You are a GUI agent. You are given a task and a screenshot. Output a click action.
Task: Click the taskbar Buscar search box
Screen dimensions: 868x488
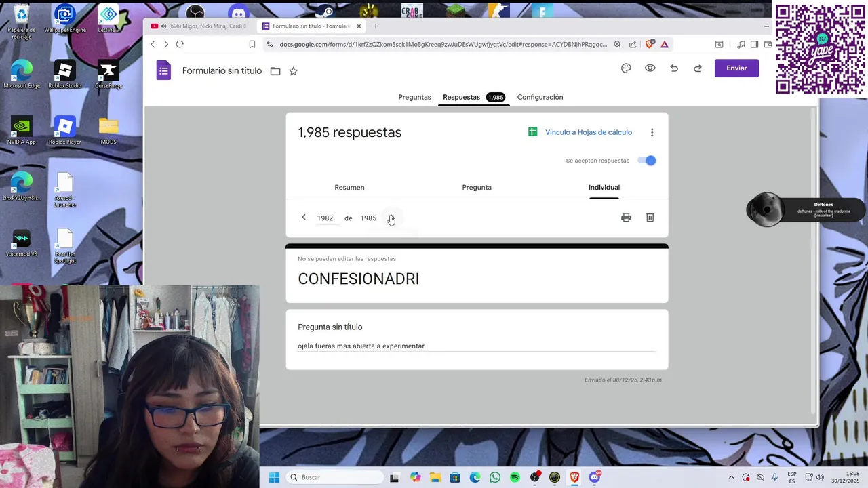pyautogui.click(x=335, y=477)
